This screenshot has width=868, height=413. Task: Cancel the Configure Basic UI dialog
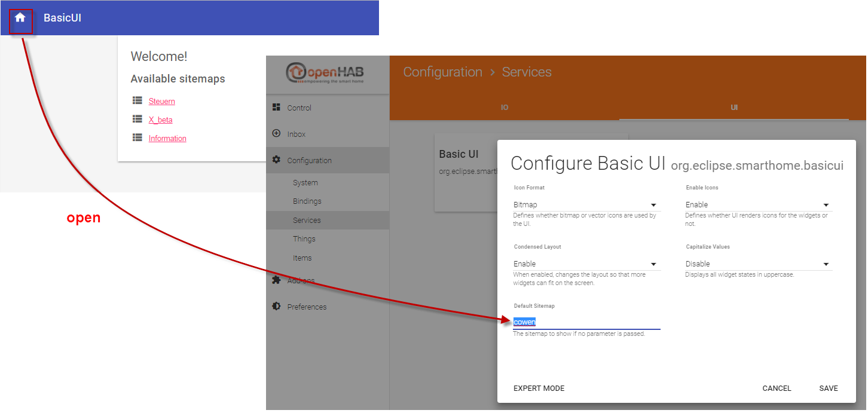[x=777, y=388]
